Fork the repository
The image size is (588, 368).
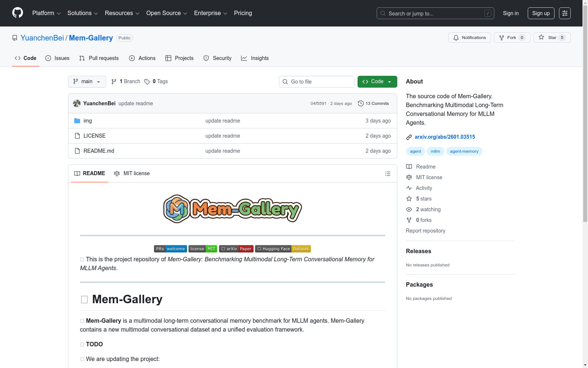click(512, 38)
